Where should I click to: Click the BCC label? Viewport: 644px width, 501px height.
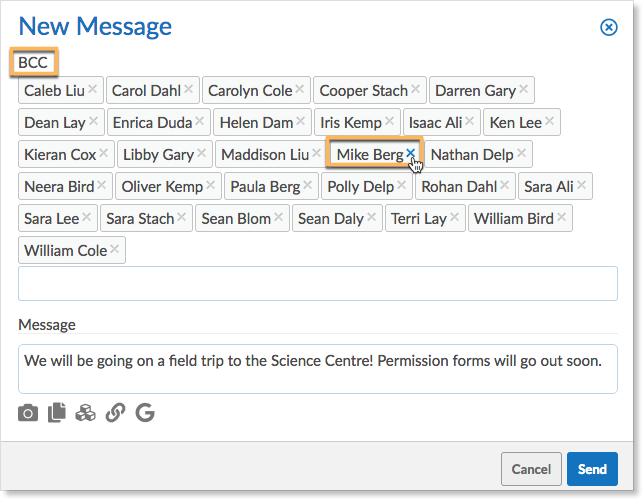(33, 62)
